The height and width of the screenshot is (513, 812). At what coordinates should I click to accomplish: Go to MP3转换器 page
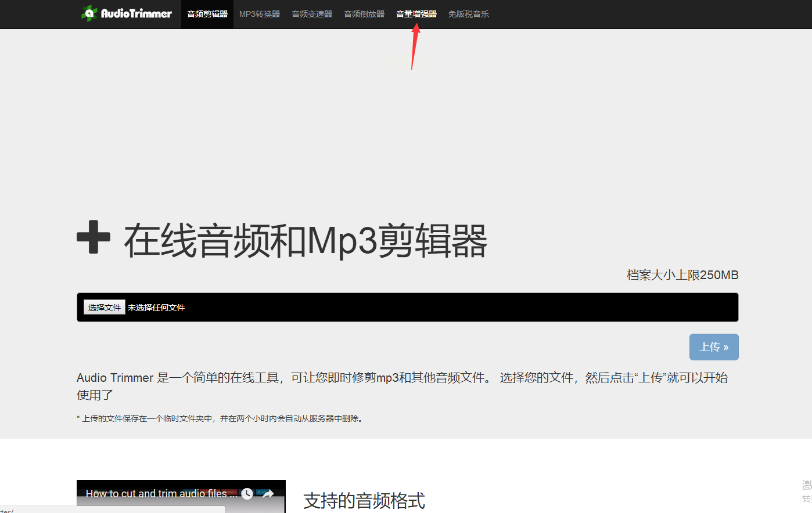(260, 14)
